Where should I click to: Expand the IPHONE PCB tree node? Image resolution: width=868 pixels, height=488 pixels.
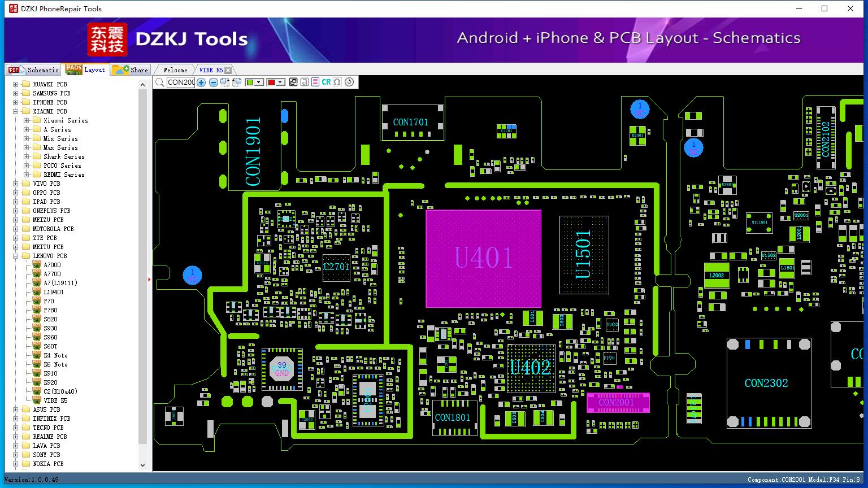(16, 102)
